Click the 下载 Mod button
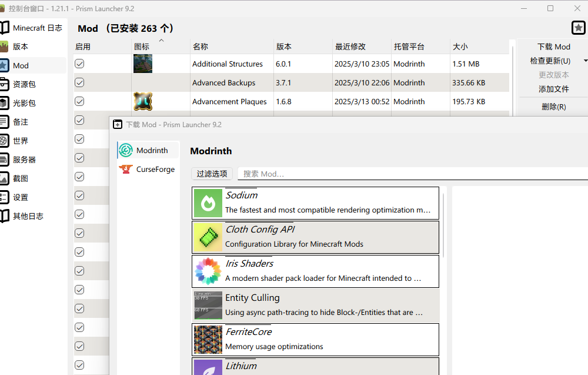588x375 pixels. click(x=553, y=47)
